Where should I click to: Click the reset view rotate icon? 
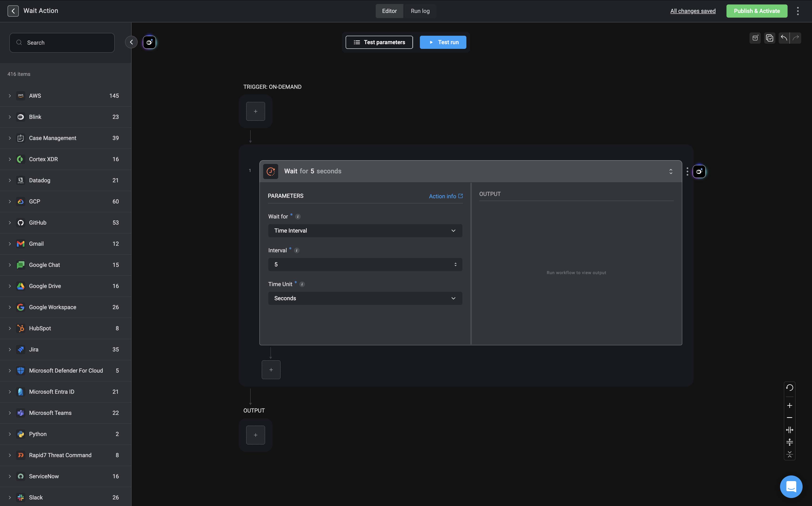tap(790, 388)
